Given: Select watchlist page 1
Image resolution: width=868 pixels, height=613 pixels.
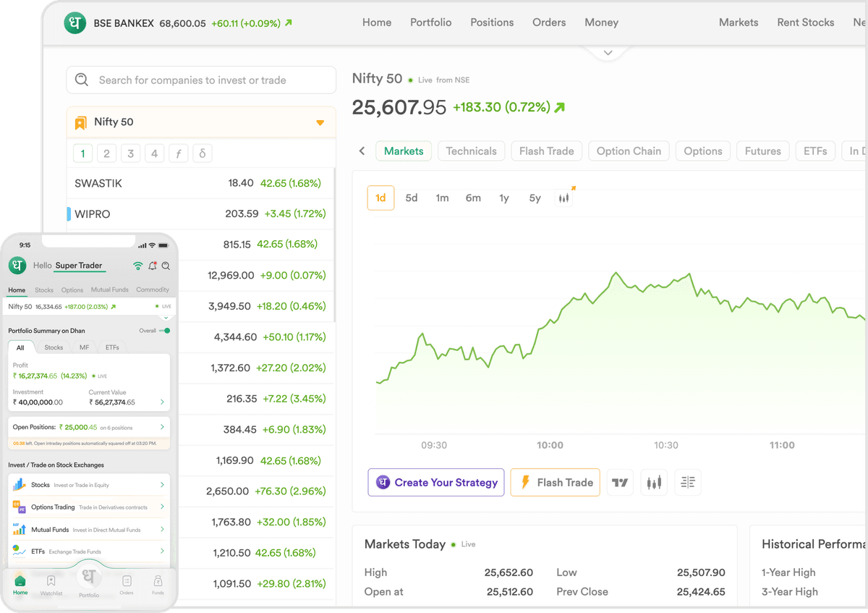Looking at the screenshot, I should [82, 153].
